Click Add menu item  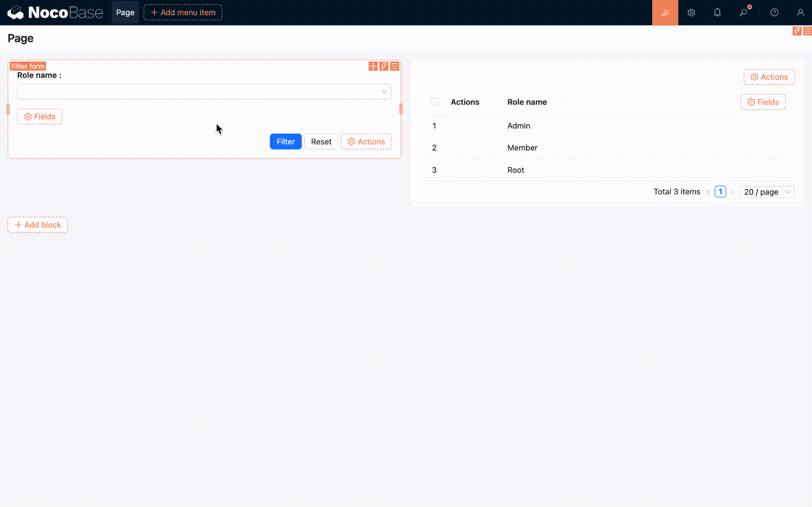(183, 12)
